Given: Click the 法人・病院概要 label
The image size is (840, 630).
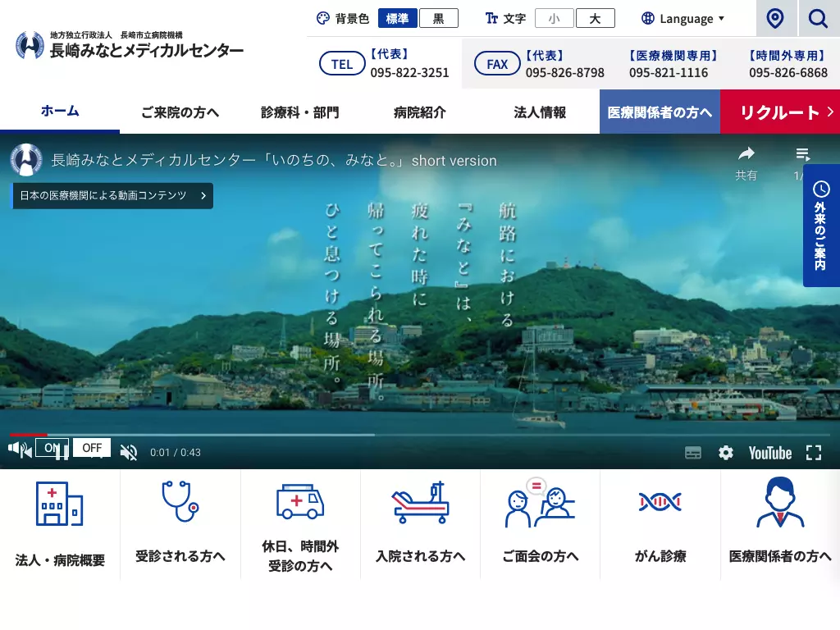Looking at the screenshot, I should tap(60, 560).
